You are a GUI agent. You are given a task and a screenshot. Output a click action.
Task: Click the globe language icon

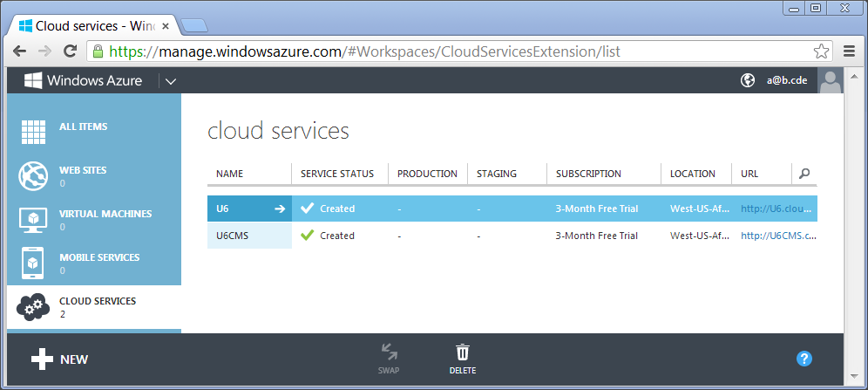(x=747, y=80)
